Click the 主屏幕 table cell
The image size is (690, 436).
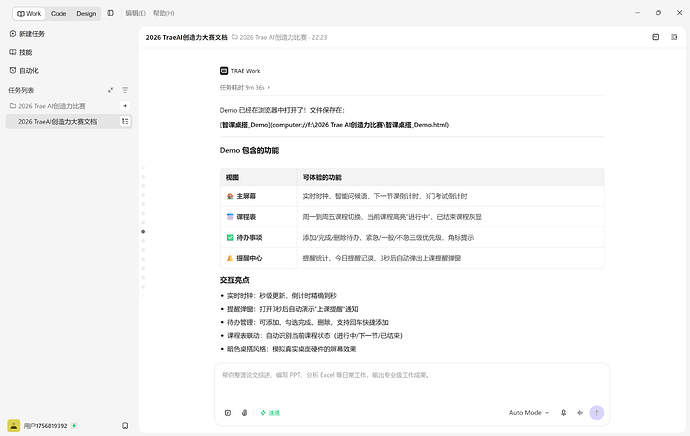258,196
